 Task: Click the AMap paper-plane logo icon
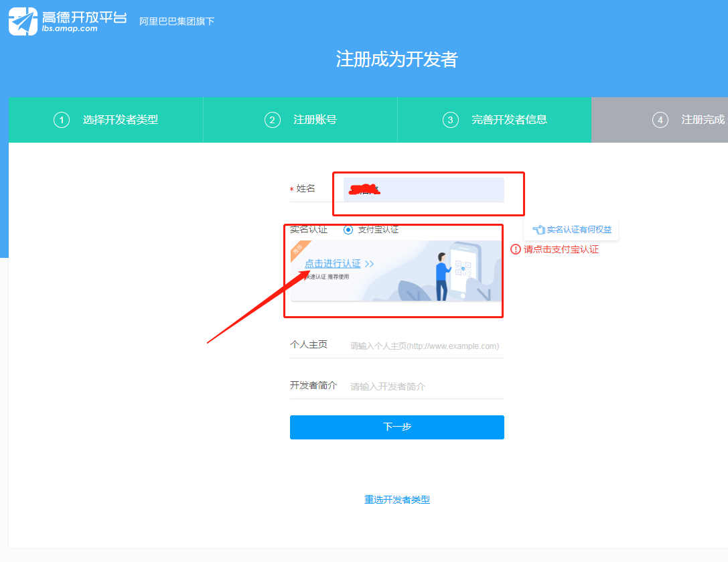23,20
